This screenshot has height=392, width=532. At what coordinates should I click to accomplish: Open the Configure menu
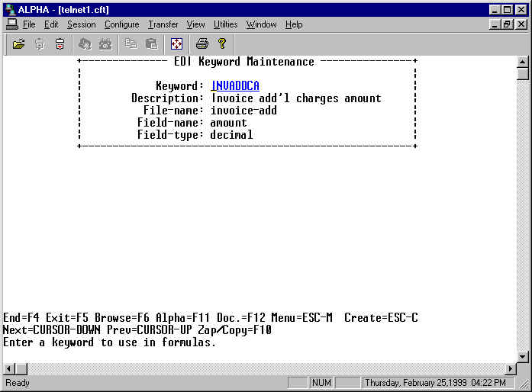121,24
